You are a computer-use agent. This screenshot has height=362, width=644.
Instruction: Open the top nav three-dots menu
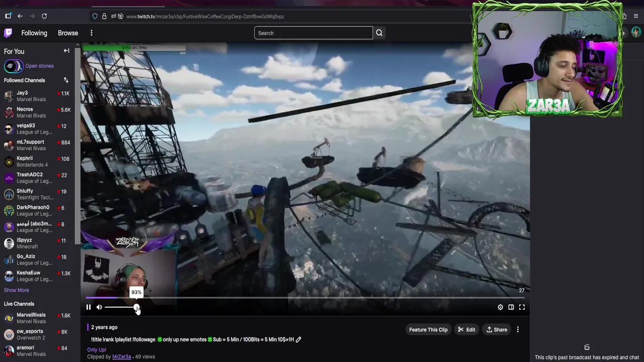[x=92, y=33]
